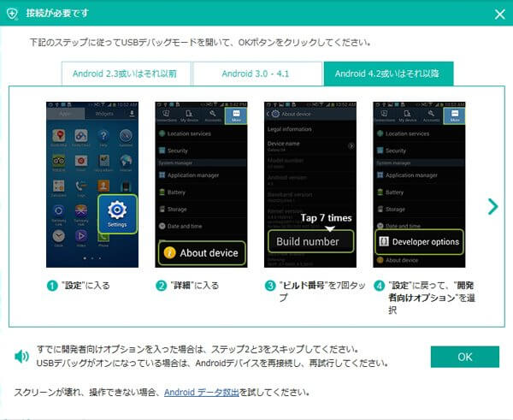Click the スクリーンが壊れ footer text
This screenshot has height=420, width=513.
[162, 392]
